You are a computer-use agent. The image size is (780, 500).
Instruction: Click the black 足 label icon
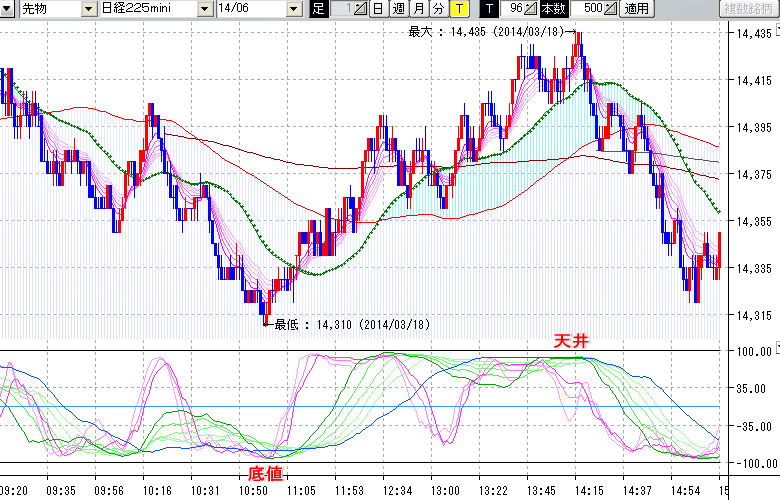pyautogui.click(x=319, y=9)
